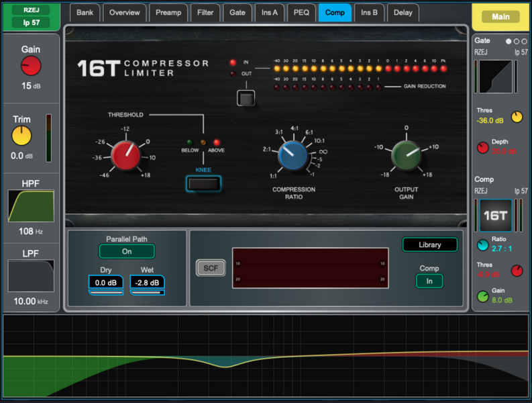The width and height of the screenshot is (532, 403).
Task: Open the compressor Library
Action: click(x=429, y=244)
